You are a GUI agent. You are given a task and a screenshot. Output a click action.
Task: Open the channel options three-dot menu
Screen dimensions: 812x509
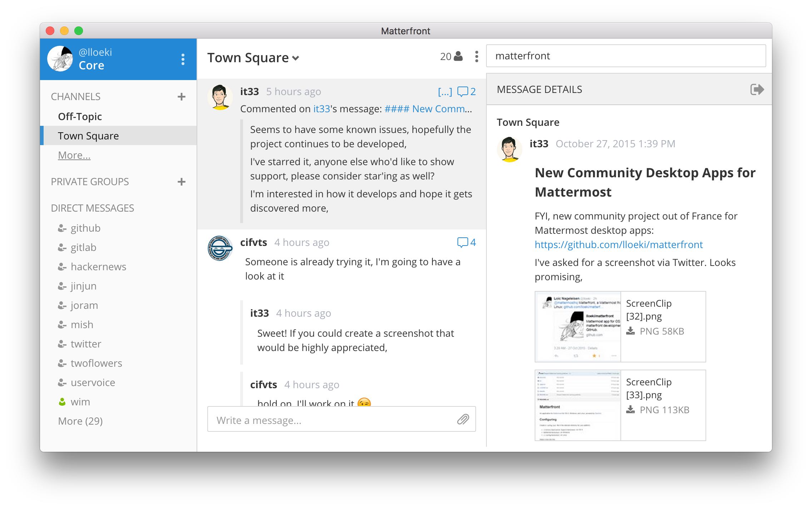[x=476, y=56]
